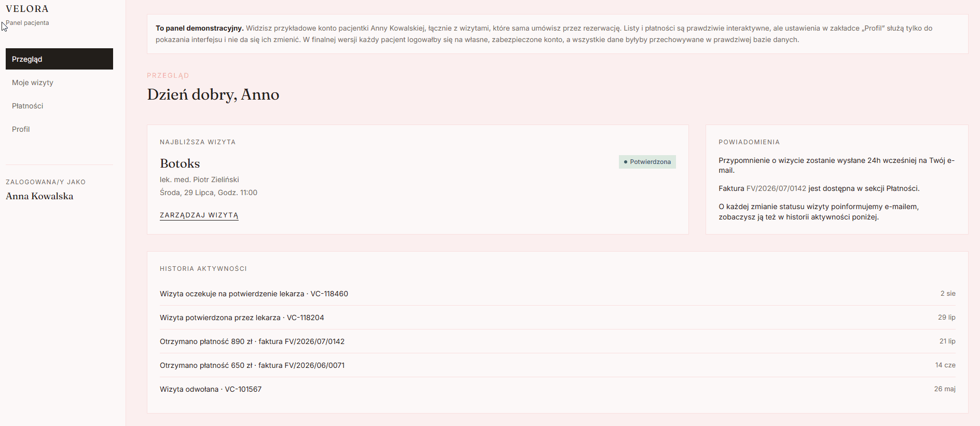Image resolution: width=980 pixels, height=426 pixels.
Task: Open the Przegląd menu item
Action: [x=59, y=59]
